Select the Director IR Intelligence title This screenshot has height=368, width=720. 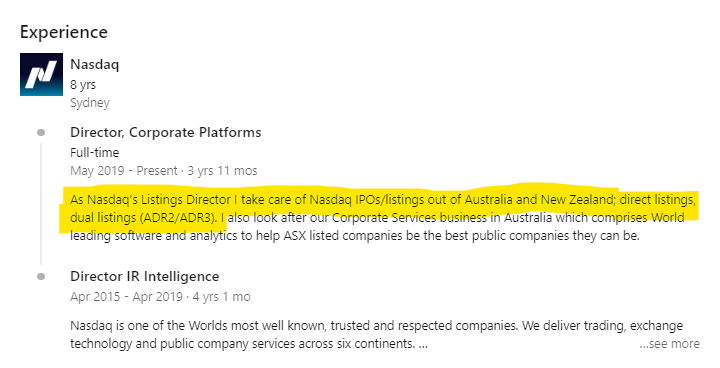pyautogui.click(x=145, y=277)
